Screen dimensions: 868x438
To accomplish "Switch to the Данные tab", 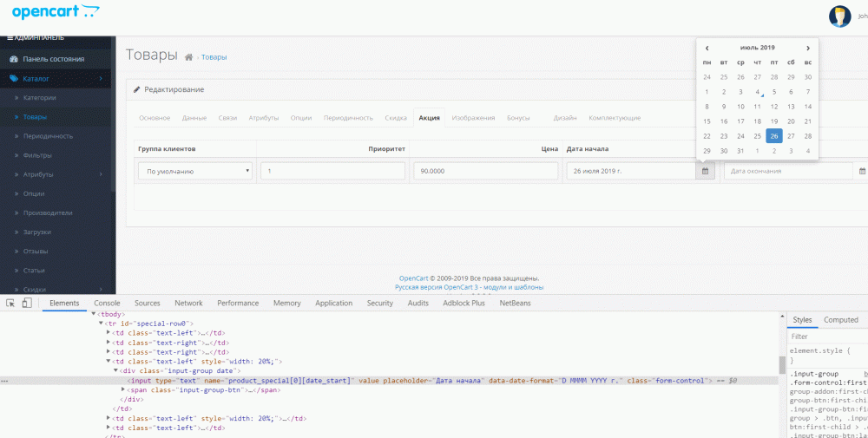I will (x=194, y=118).
